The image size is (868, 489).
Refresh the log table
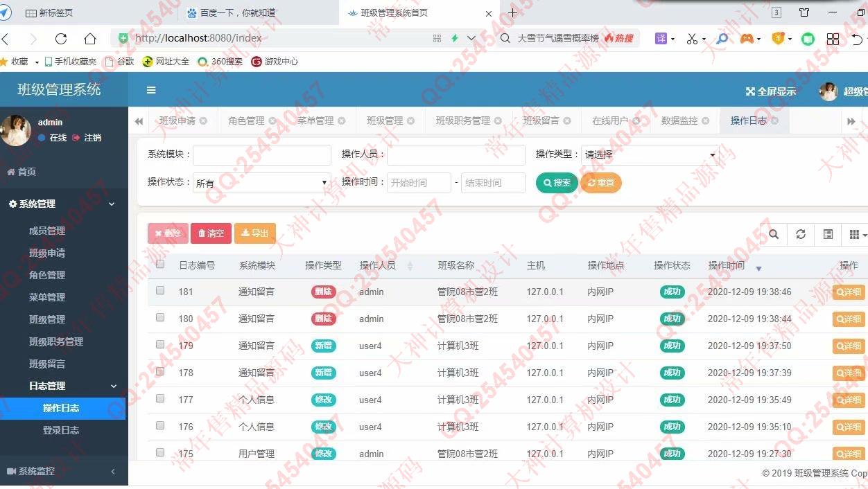tap(801, 234)
